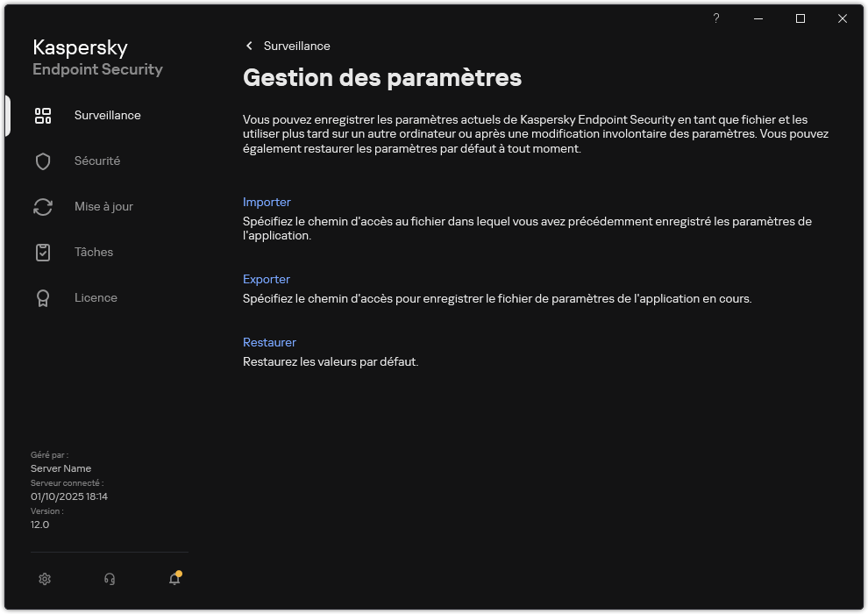Restore default values via Restaurer
868x614 pixels.
click(x=269, y=342)
